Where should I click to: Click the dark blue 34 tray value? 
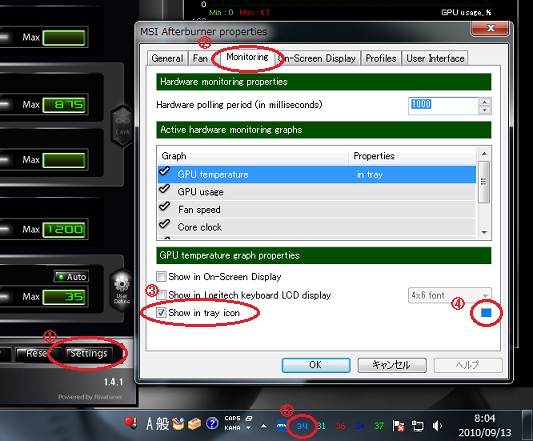click(x=360, y=426)
